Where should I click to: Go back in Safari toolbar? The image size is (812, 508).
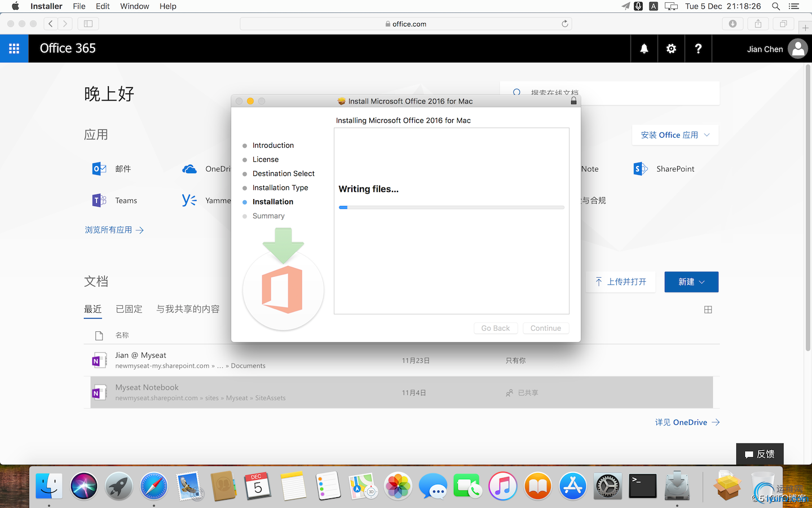pos(51,24)
